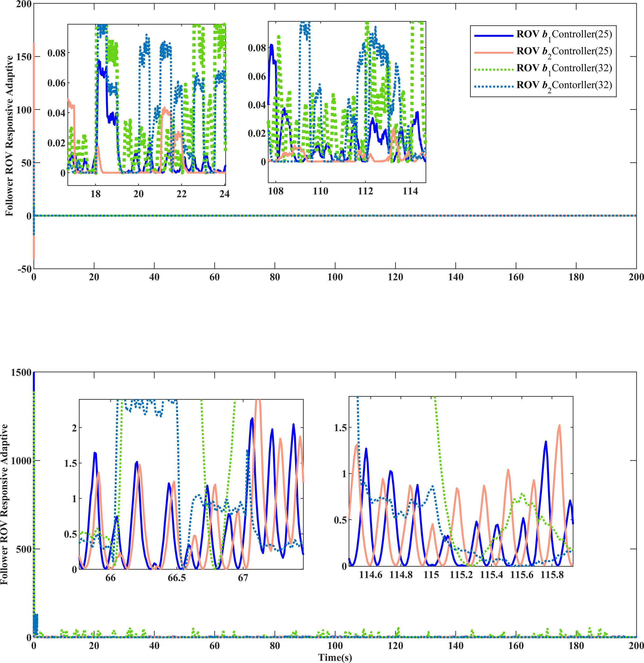Select ROV b2 Contorller(32) legend text
Viewport: 644px width, 663px height.
click(x=564, y=85)
